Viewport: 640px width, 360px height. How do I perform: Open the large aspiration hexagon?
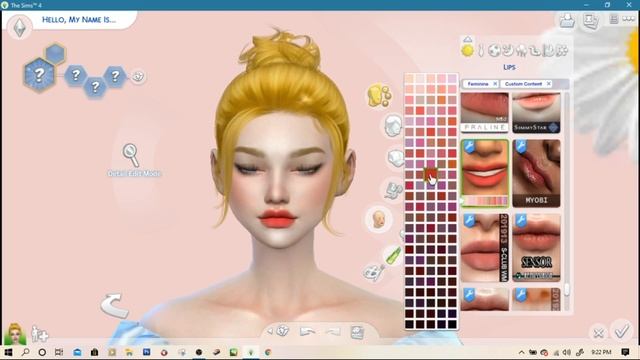pos(39,75)
